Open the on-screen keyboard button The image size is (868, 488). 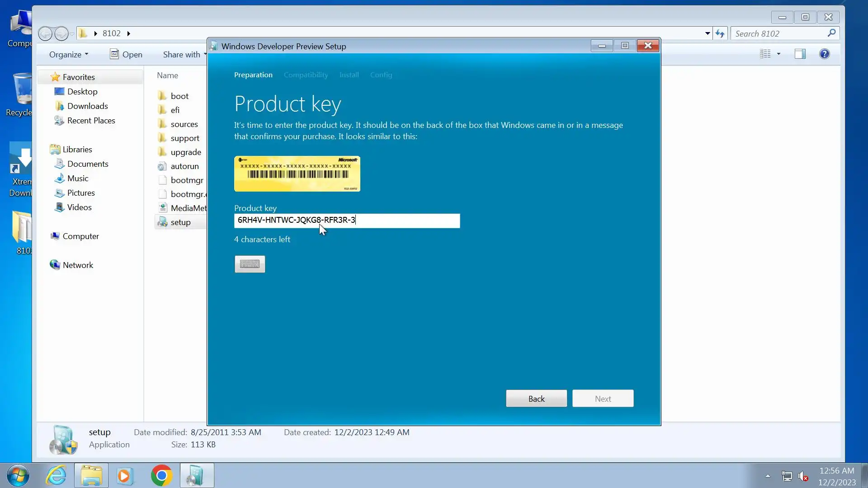250,264
